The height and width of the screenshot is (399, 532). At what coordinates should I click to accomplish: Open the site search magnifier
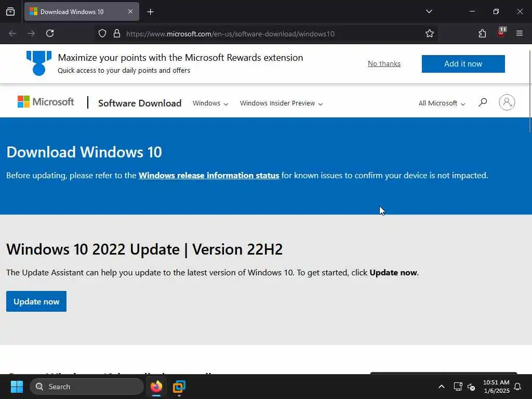click(x=483, y=102)
